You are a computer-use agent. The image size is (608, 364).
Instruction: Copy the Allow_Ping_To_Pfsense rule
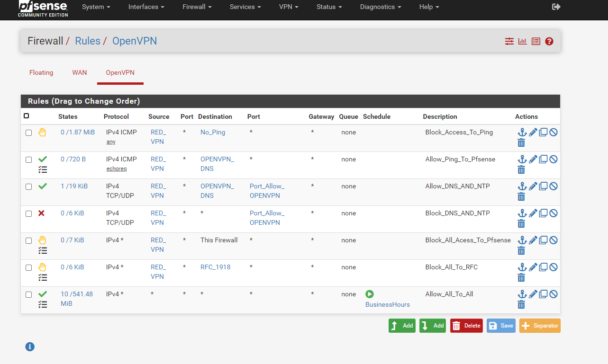coord(543,159)
